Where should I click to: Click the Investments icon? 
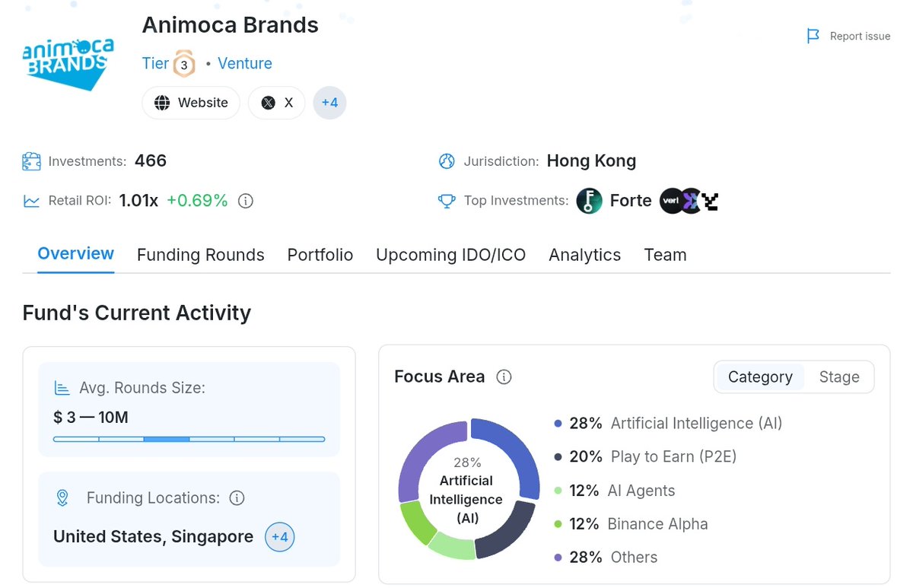tap(31, 161)
